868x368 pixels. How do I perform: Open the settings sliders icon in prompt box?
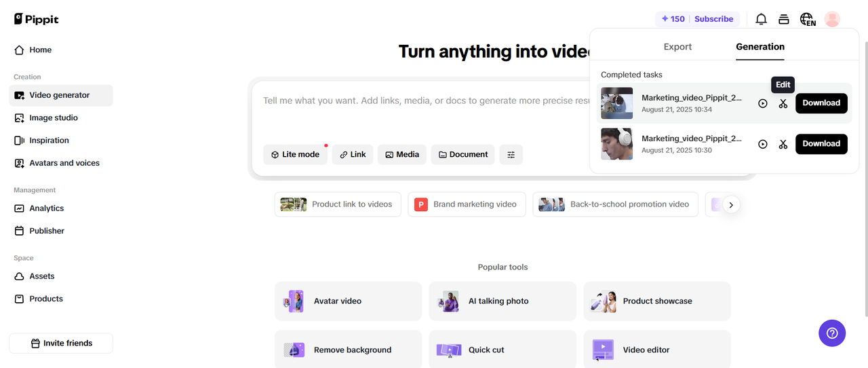(511, 155)
